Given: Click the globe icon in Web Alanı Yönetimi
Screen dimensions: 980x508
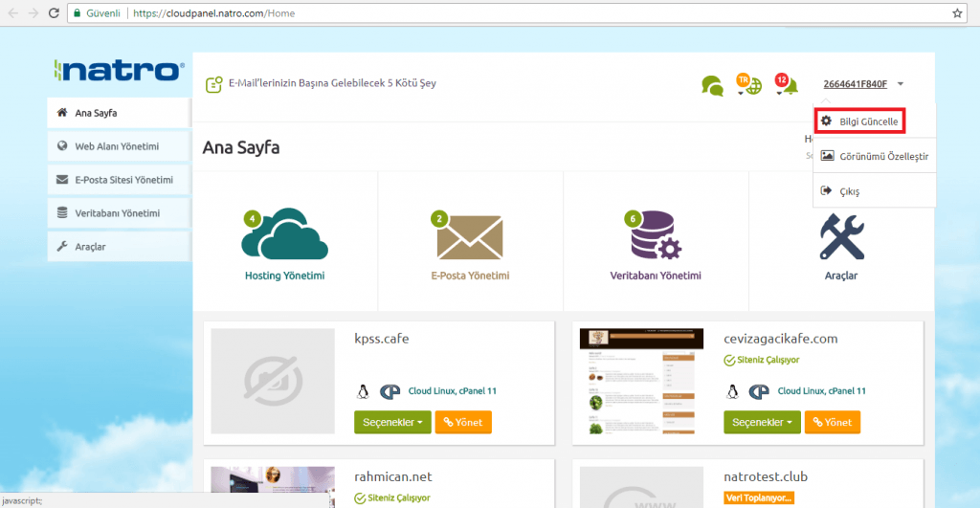Looking at the screenshot, I should (62, 145).
